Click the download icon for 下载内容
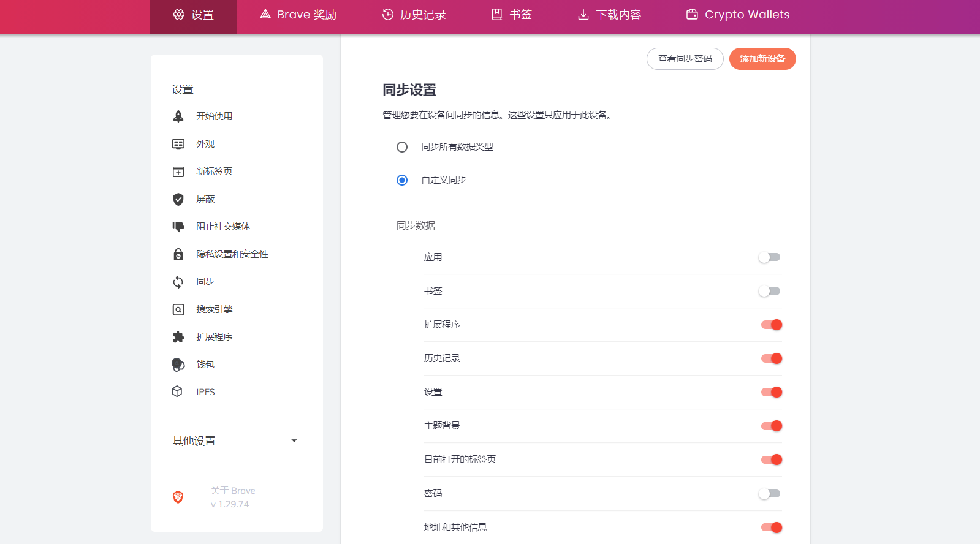This screenshot has height=544, width=980. [x=583, y=14]
